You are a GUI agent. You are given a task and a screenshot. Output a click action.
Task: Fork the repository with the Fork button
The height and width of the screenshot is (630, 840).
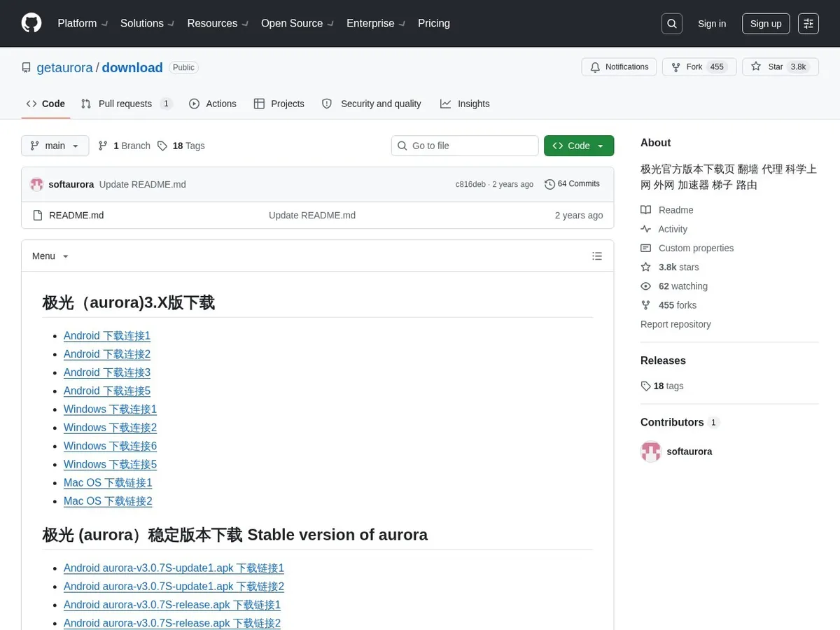[x=699, y=67]
